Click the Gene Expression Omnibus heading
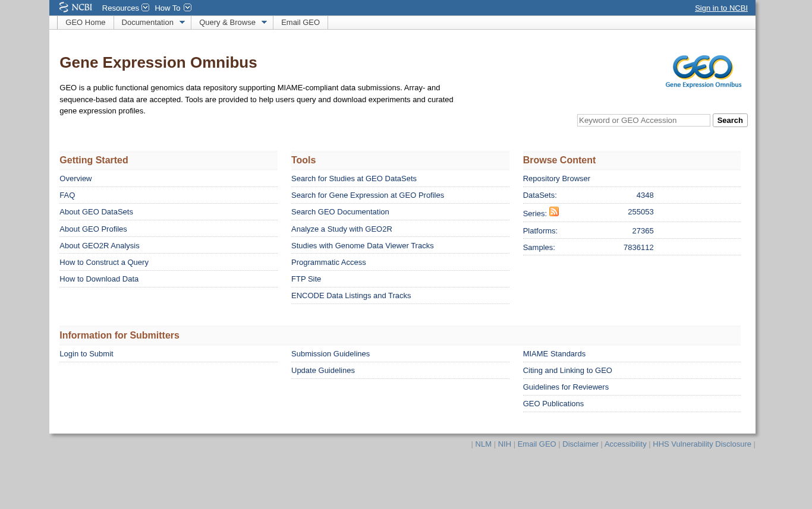This screenshot has height=509, width=812. pyautogui.click(x=158, y=63)
